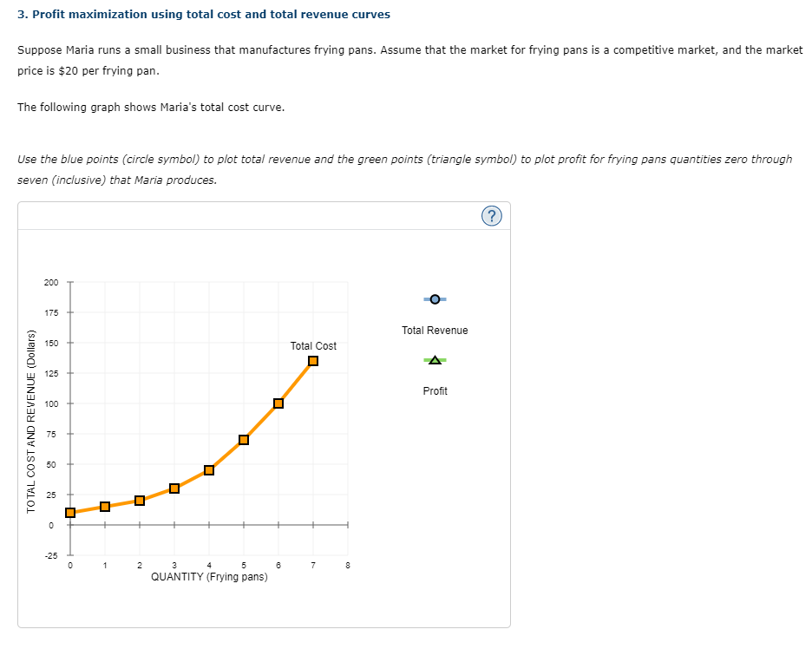The image size is (812, 649).
Task: Activate the Total Cost point at quantity 1
Action: 104,506
